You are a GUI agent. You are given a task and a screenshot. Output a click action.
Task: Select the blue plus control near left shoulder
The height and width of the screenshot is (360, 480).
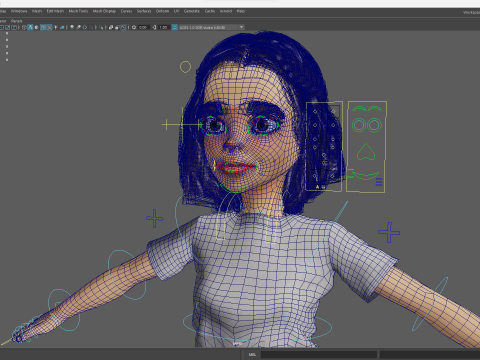pyautogui.click(x=154, y=219)
